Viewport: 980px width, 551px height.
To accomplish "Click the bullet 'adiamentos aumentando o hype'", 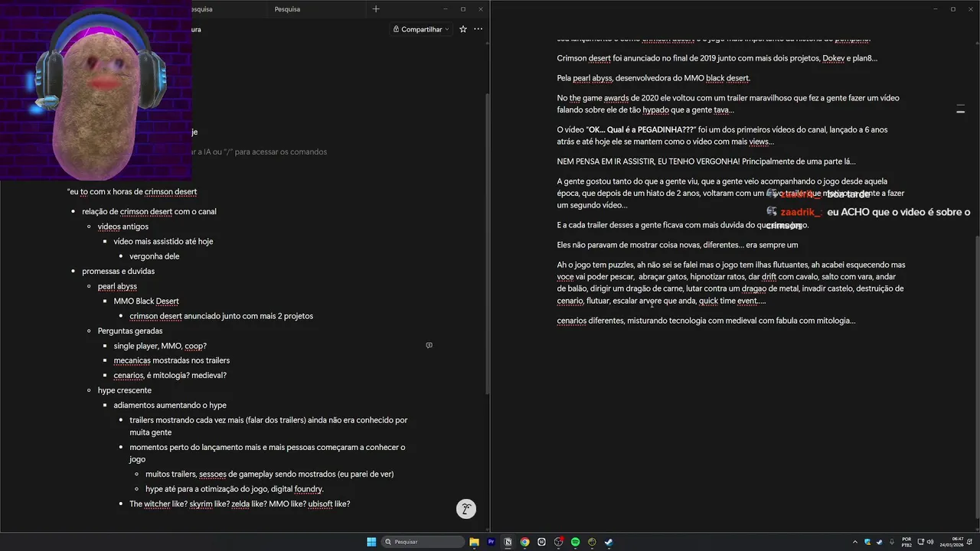I will click(x=170, y=405).
